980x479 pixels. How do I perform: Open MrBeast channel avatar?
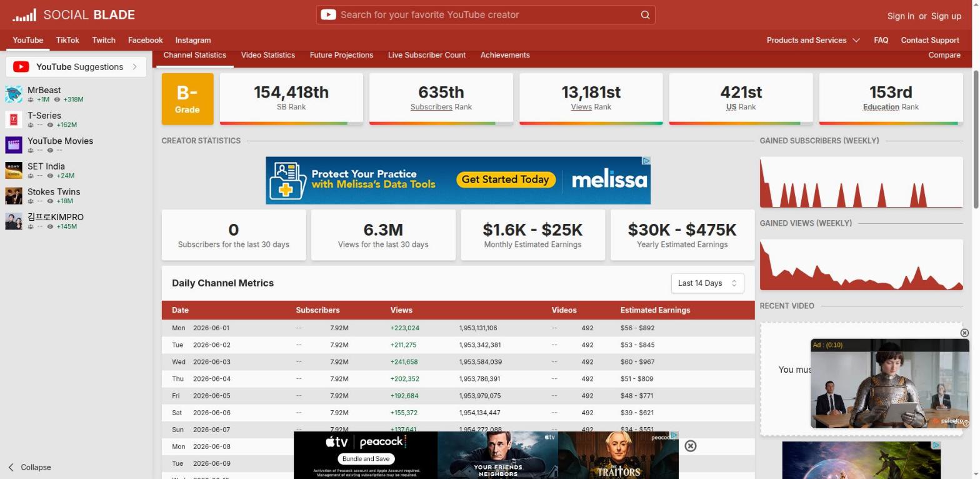coord(14,94)
